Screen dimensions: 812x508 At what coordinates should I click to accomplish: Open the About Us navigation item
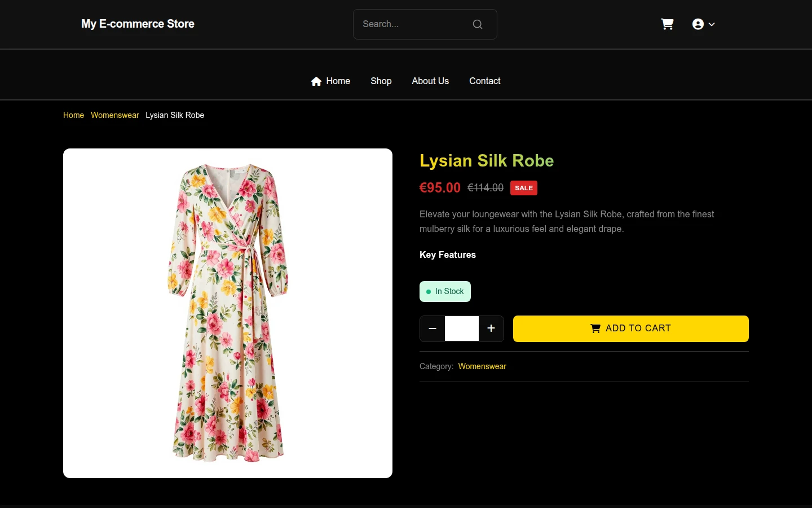430,81
